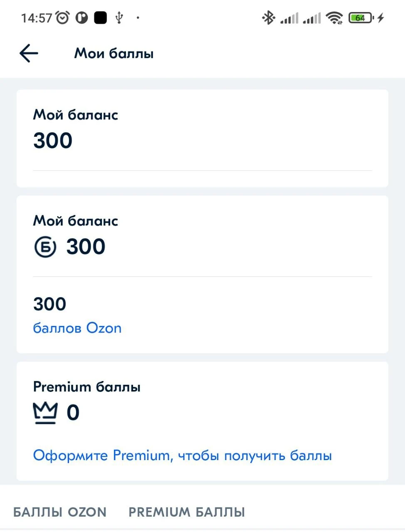The image size is (405, 532).
Task: Tap the USB connection status icon
Action: coord(119,17)
